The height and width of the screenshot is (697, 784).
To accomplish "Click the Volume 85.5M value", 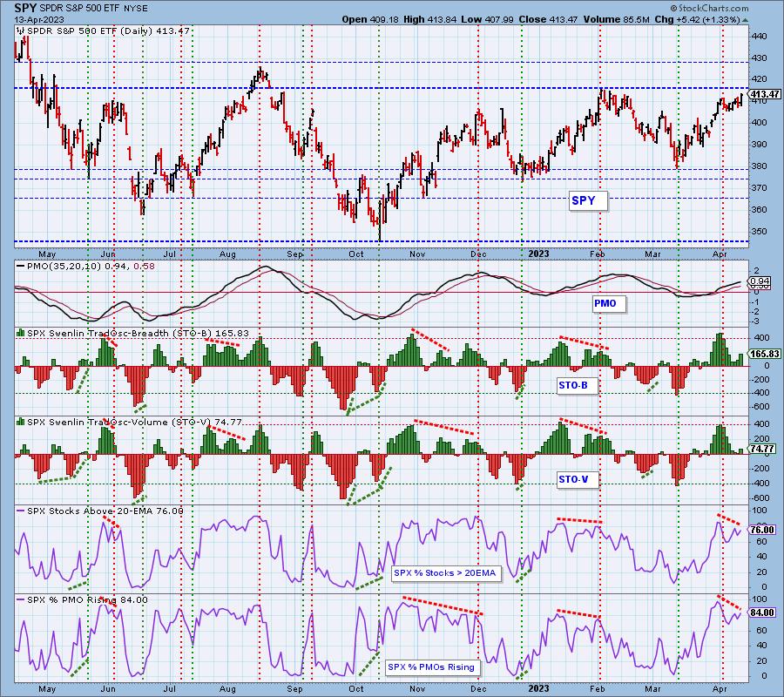I will tap(616, 19).
